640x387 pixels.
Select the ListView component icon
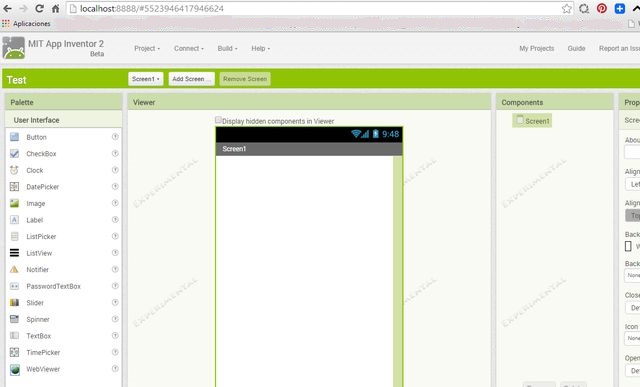tap(14, 253)
